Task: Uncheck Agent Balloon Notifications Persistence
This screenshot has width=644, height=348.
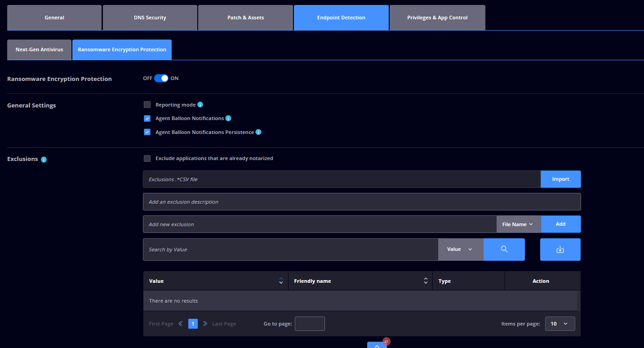Action: point(147,132)
